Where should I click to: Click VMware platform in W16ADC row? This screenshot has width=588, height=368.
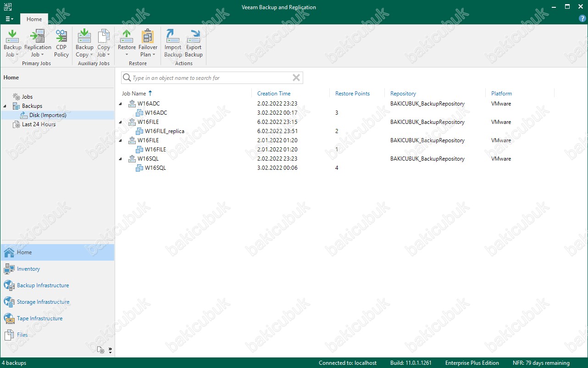[501, 104]
